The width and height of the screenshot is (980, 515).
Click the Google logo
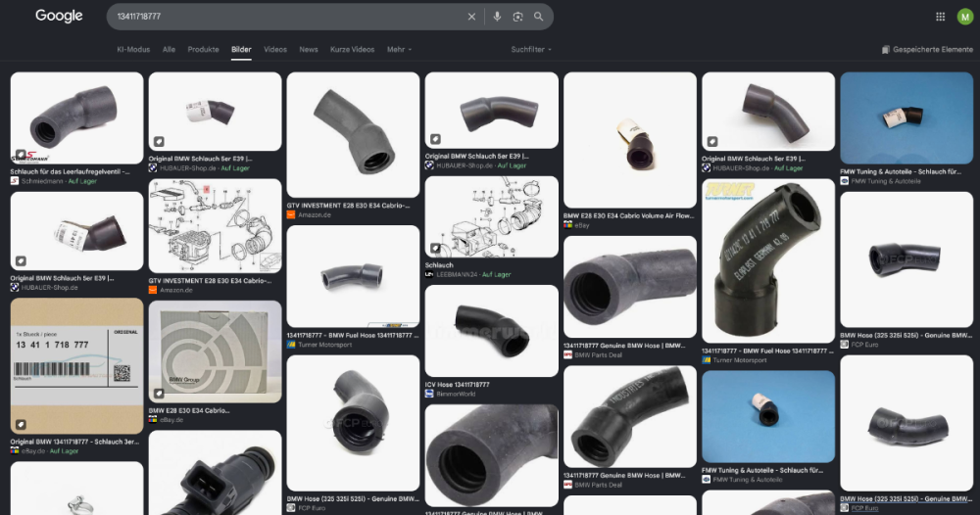pyautogui.click(x=59, y=16)
